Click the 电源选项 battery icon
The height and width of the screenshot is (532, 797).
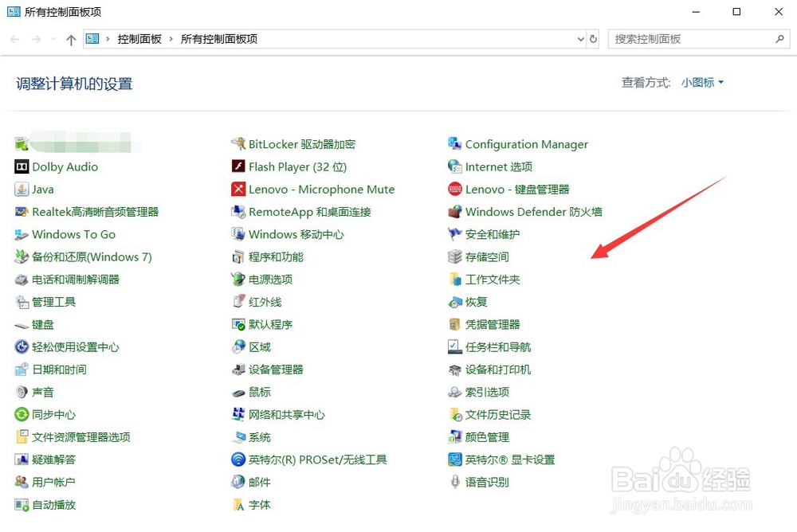pyautogui.click(x=238, y=279)
